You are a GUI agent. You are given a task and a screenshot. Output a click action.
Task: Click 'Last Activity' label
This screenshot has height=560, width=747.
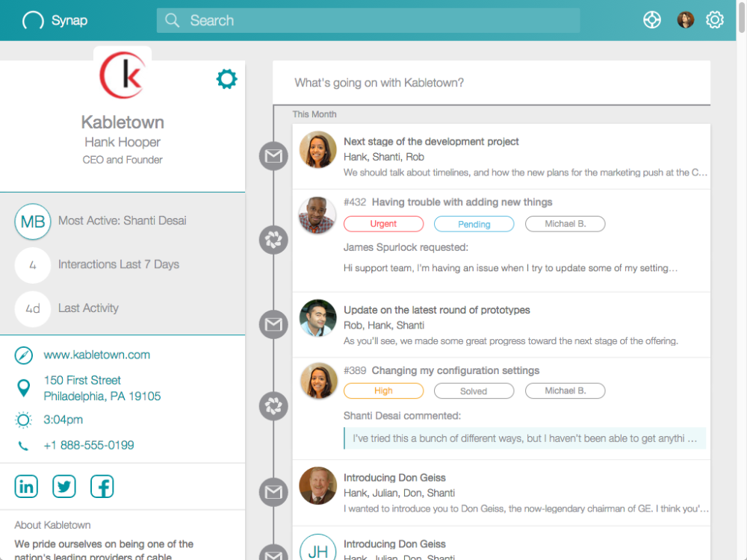[x=88, y=308]
